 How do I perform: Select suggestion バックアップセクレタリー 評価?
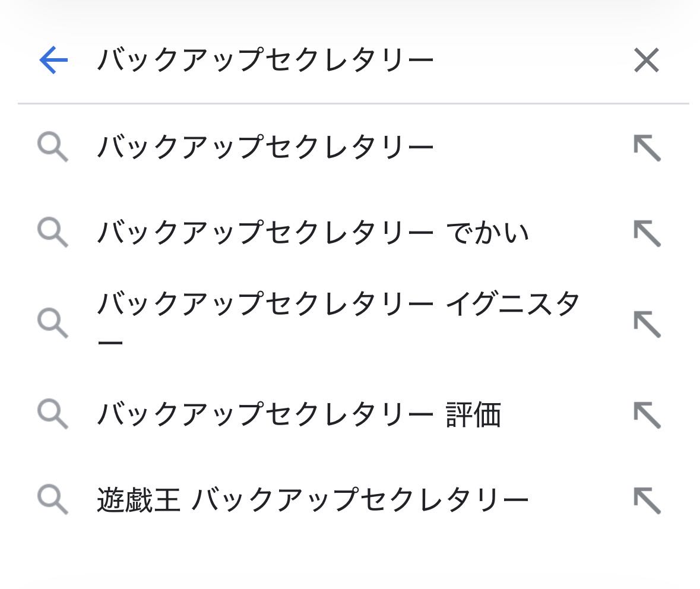[x=299, y=414]
